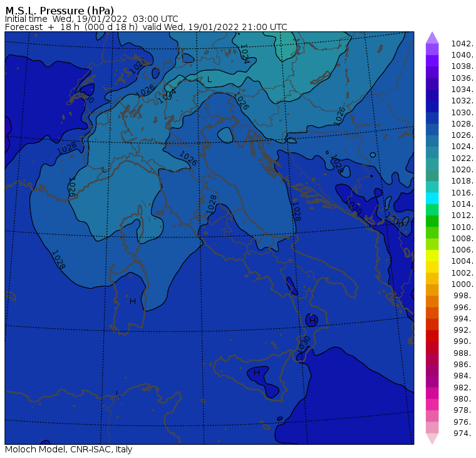Click the green-teal lowest-pressure patch at the map's top
This screenshot has width=476, height=458.
click(x=285, y=46)
